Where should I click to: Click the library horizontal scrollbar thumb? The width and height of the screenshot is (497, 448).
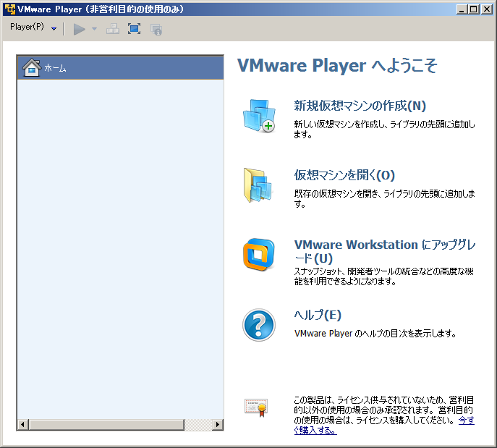tap(106, 425)
